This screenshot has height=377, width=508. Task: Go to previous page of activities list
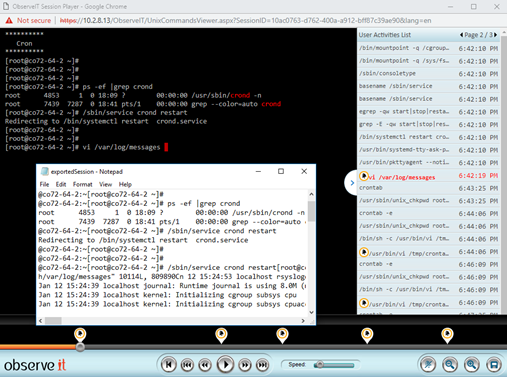461,35
